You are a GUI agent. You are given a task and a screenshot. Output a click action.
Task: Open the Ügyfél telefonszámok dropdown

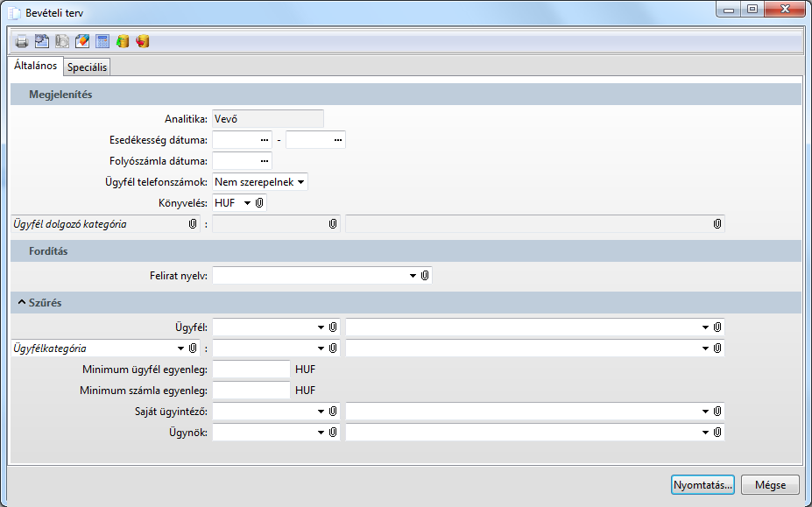click(x=300, y=182)
